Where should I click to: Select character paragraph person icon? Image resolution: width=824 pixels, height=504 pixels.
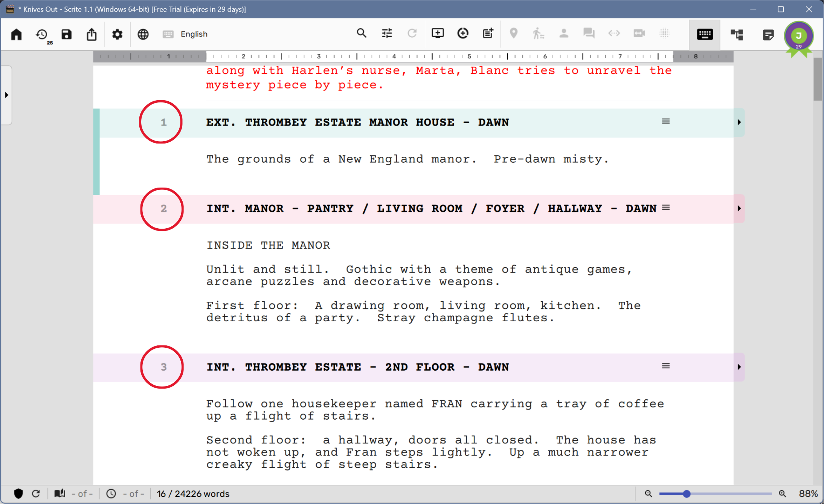tap(564, 34)
